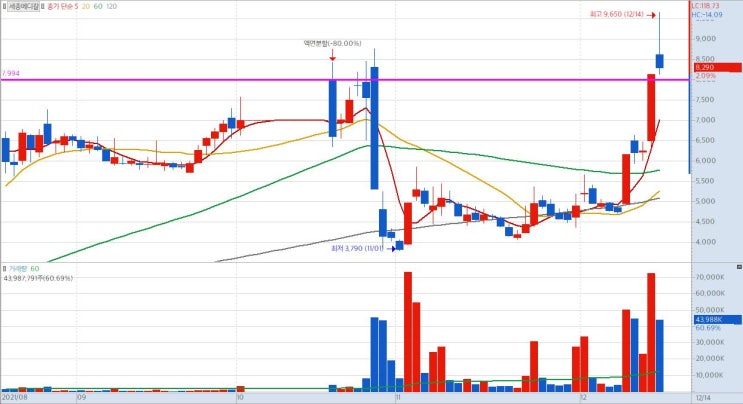Click the 최저 3,790 (11/01) low marker label
The image size is (743, 404).
coord(358,248)
